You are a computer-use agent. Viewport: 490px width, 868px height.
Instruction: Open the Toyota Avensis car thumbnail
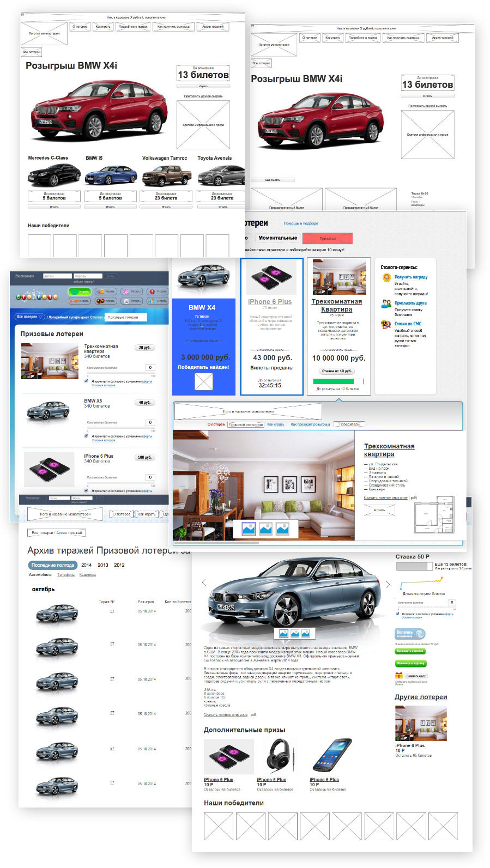tap(221, 175)
